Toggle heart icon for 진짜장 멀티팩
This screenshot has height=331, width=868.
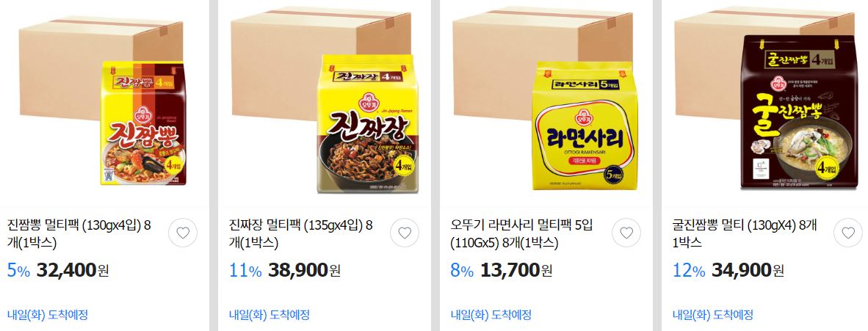click(405, 233)
